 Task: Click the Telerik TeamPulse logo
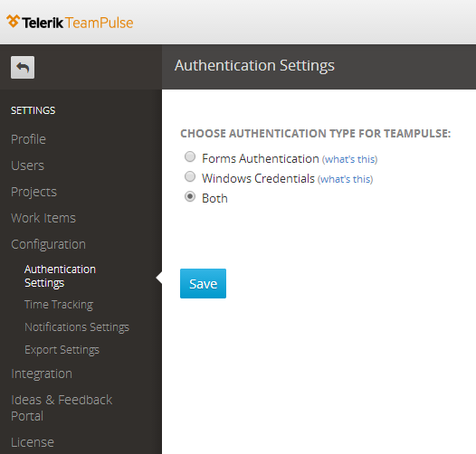pyautogui.click(x=70, y=22)
